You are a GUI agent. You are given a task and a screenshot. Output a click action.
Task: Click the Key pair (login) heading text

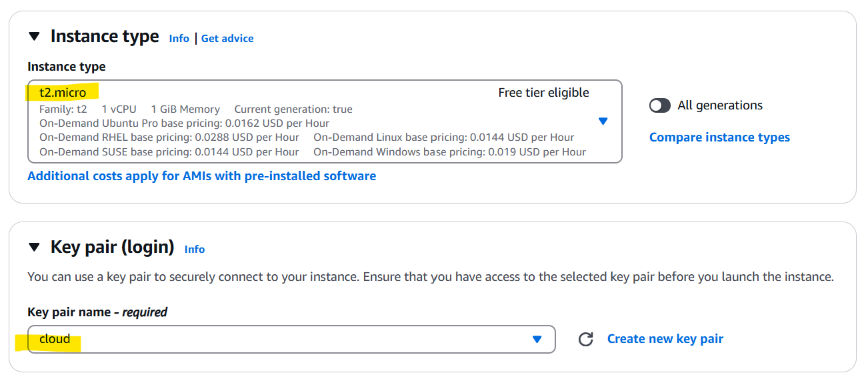112,248
